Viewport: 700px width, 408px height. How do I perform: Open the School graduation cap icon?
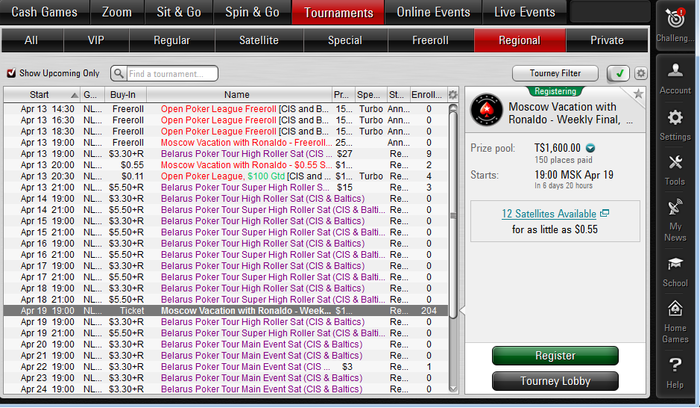[675, 264]
